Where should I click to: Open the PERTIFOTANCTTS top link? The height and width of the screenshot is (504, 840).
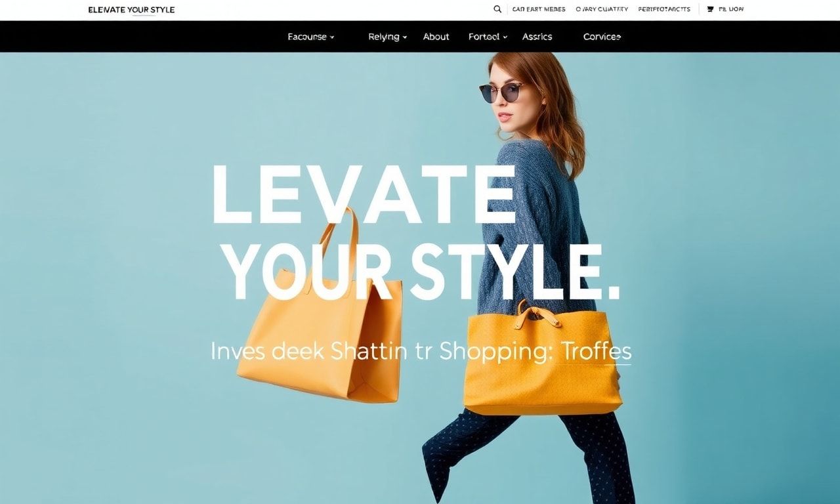click(x=664, y=9)
